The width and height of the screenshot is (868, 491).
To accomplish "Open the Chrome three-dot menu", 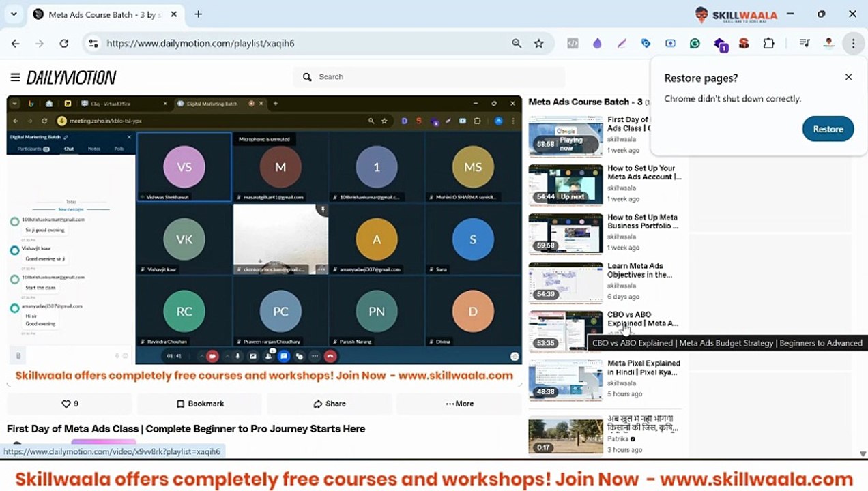I will (x=853, y=43).
